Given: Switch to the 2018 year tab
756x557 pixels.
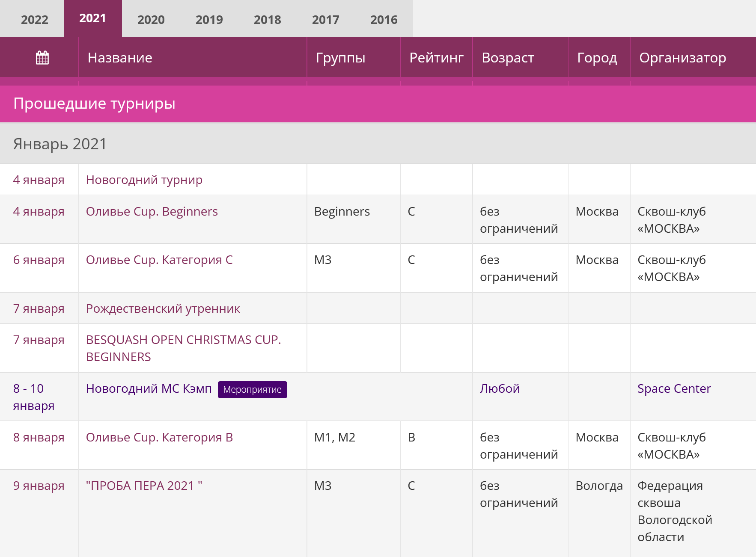Looking at the screenshot, I should (267, 20).
